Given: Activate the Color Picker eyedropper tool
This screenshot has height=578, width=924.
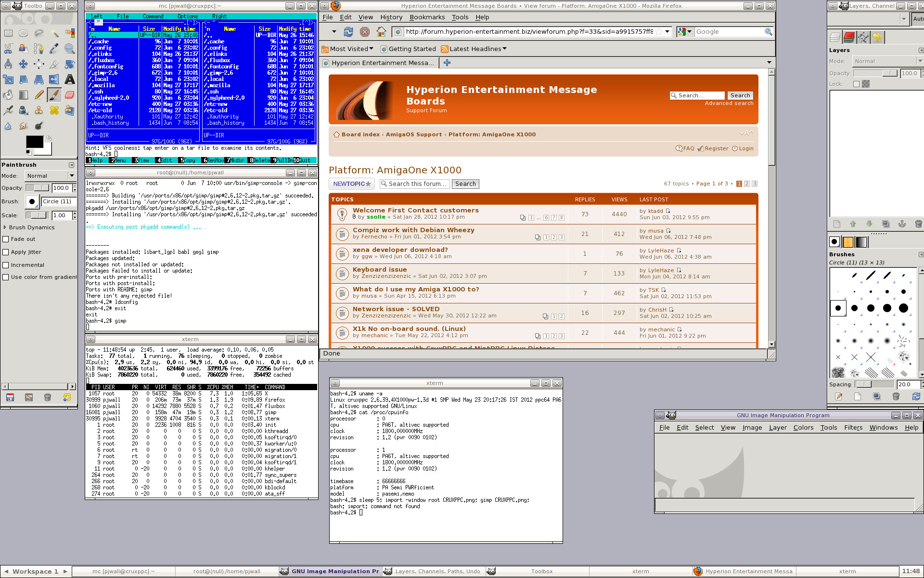Looking at the screenshot, I should point(54,49).
